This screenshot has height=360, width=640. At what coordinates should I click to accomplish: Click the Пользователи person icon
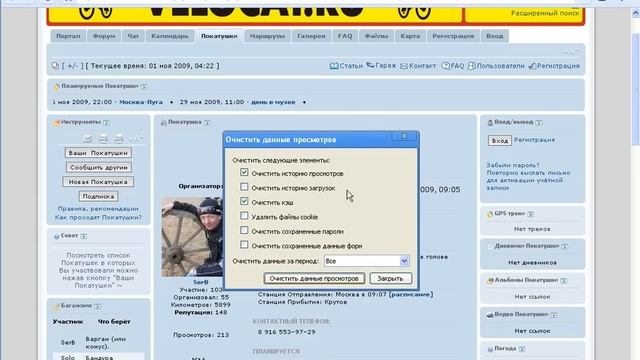pos(471,66)
